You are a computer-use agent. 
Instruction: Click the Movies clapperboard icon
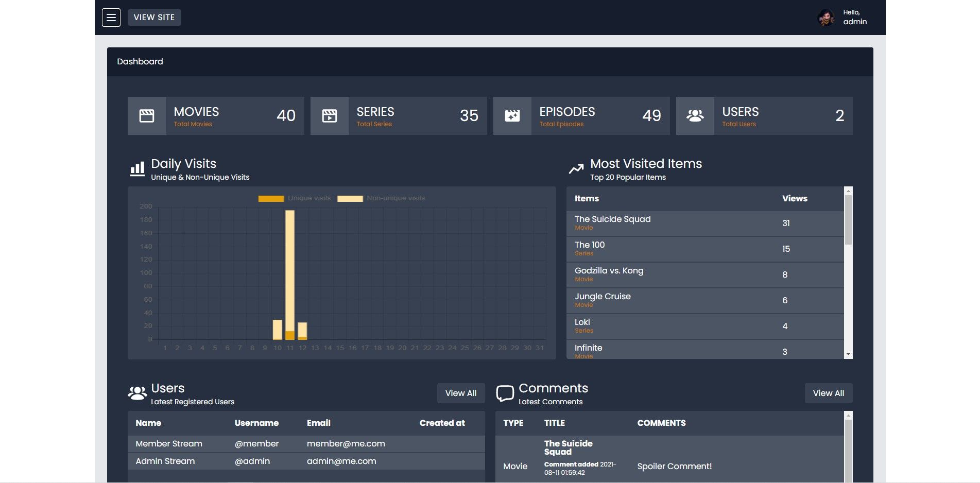pos(147,116)
